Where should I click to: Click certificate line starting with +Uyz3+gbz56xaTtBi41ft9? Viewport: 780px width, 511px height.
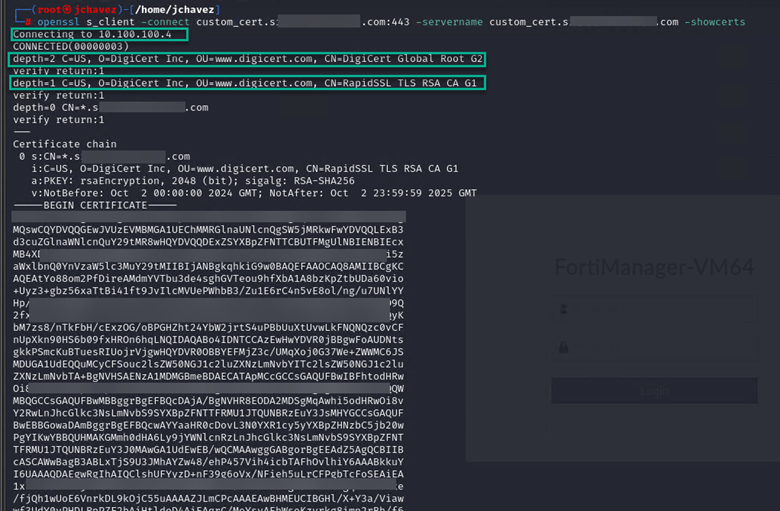click(x=208, y=291)
